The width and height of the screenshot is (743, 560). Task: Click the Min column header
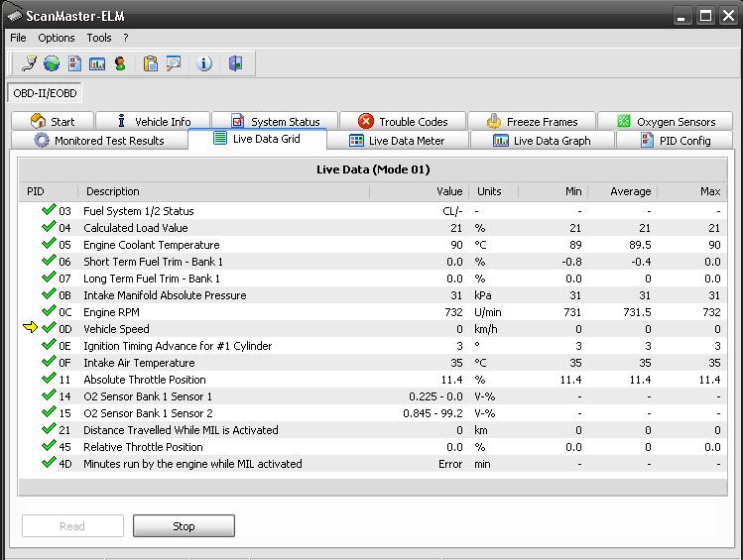click(x=553, y=191)
